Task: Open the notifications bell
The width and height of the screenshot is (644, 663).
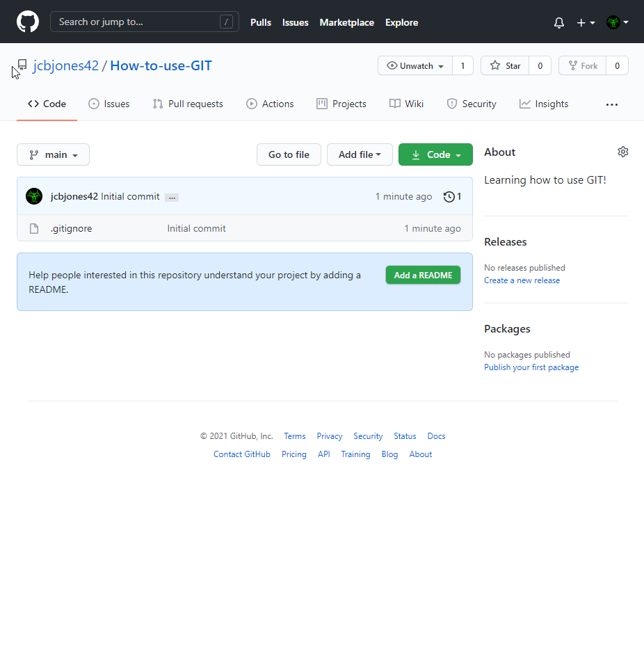Action: coord(558,22)
